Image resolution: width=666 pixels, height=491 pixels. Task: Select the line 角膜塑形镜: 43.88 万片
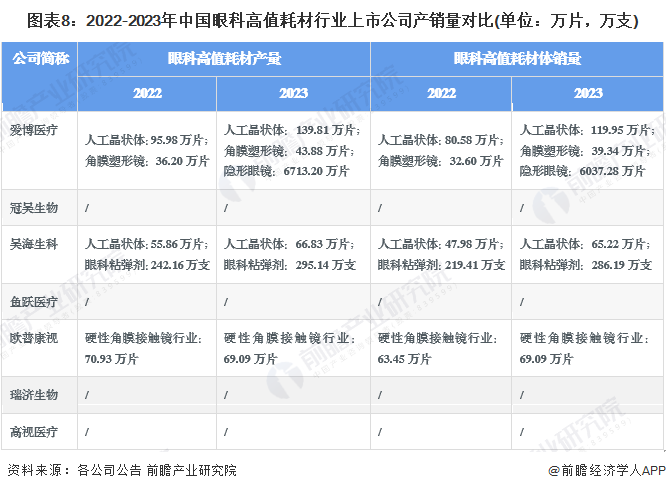(x=289, y=150)
